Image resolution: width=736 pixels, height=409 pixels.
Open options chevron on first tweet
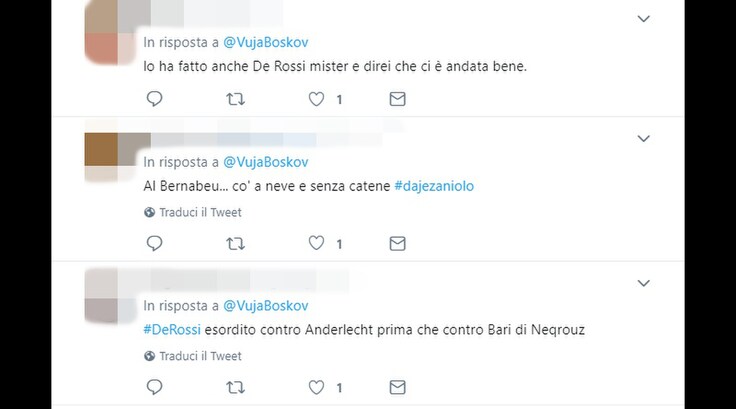644,19
